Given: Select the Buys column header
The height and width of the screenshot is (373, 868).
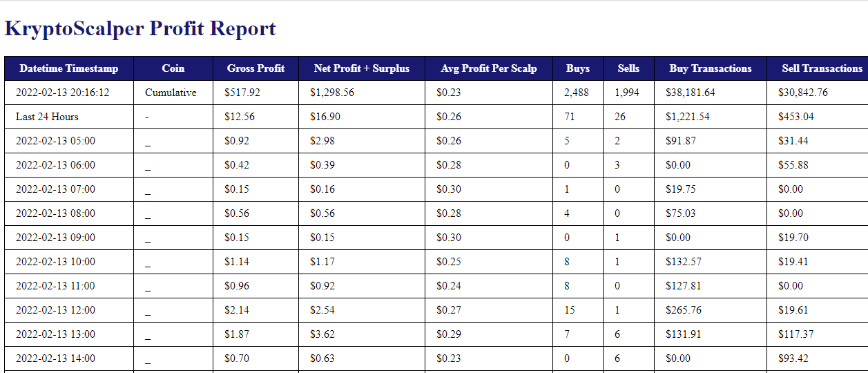Looking at the screenshot, I should click(578, 68).
